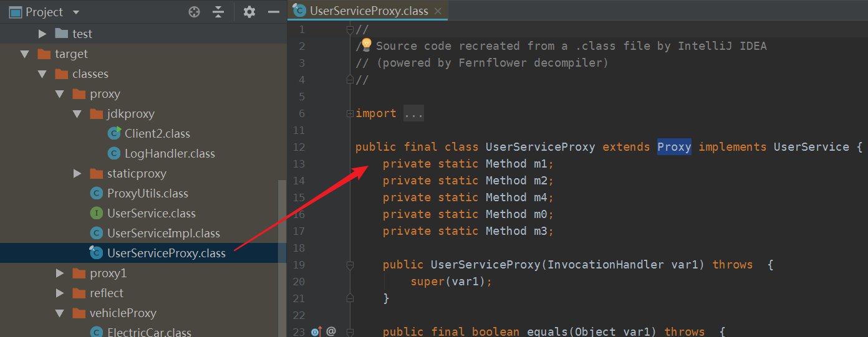Click the intention lightbulb icon on line 2

coord(366,44)
